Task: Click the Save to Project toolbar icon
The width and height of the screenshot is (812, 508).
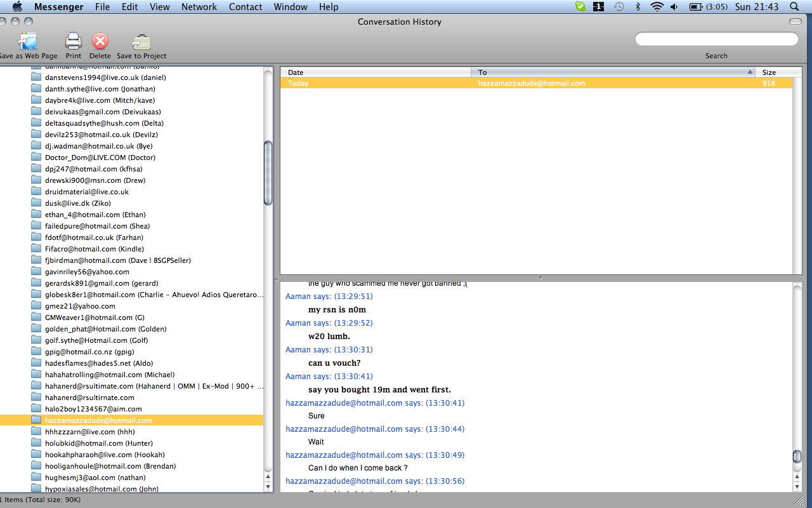Action: (141, 42)
